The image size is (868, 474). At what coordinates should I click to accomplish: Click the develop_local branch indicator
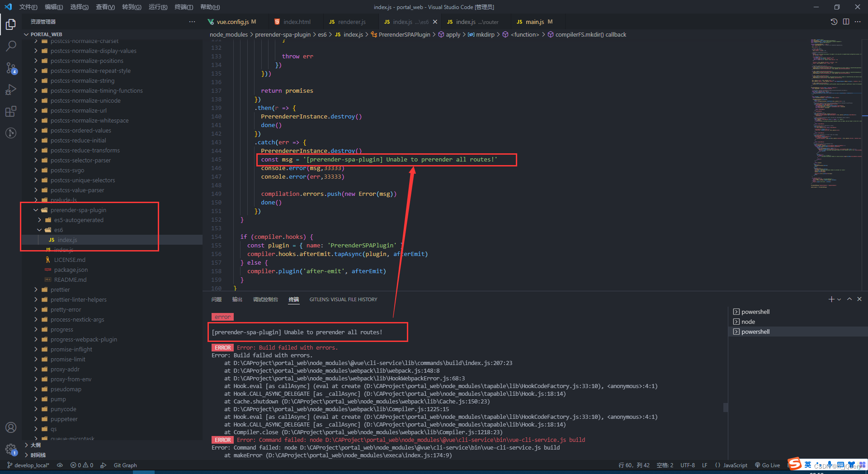coord(28,465)
